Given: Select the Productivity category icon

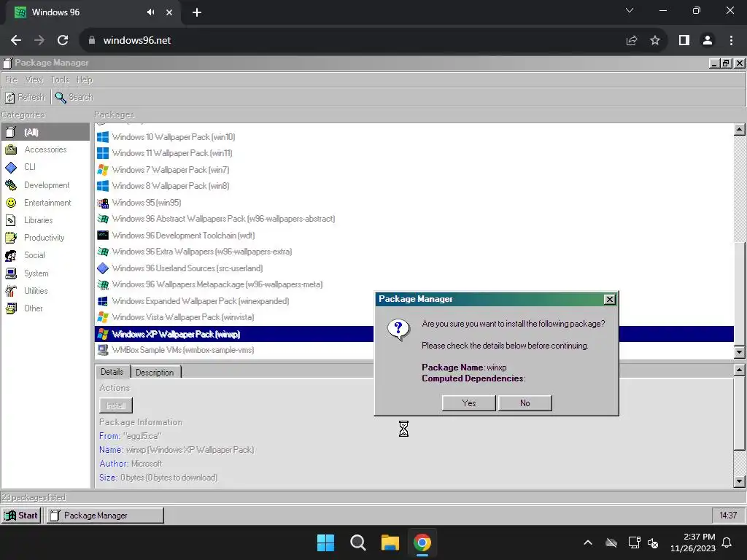Looking at the screenshot, I should (10, 238).
